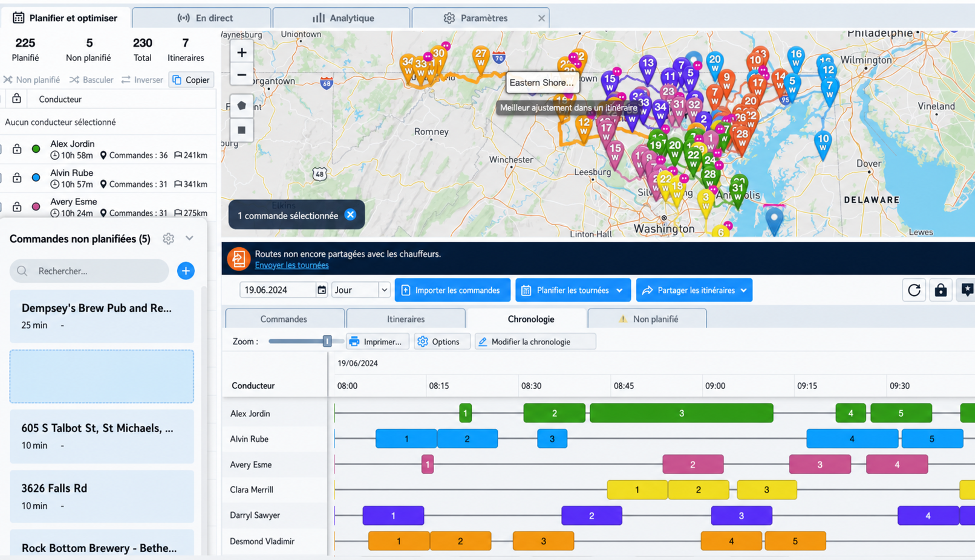Open the Itineraires tab
This screenshot has height=560, width=975.
point(406,319)
